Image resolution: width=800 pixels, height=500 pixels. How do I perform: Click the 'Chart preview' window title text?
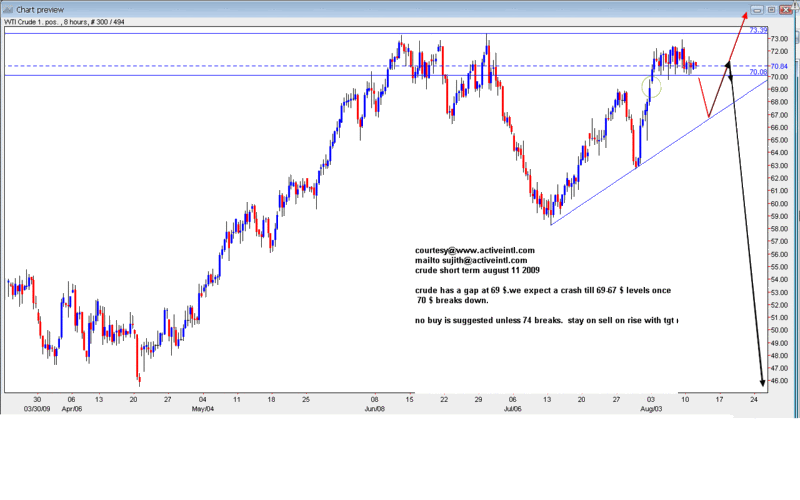point(40,10)
